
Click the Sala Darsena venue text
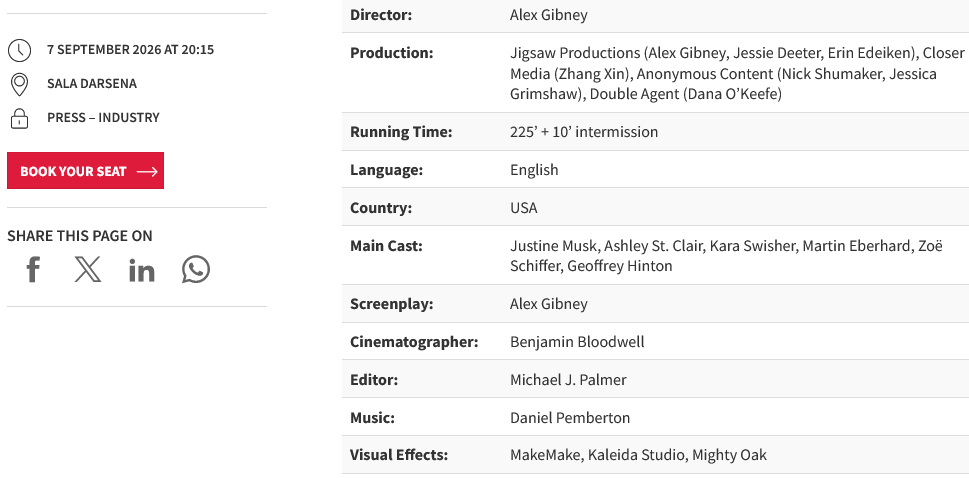pos(91,83)
